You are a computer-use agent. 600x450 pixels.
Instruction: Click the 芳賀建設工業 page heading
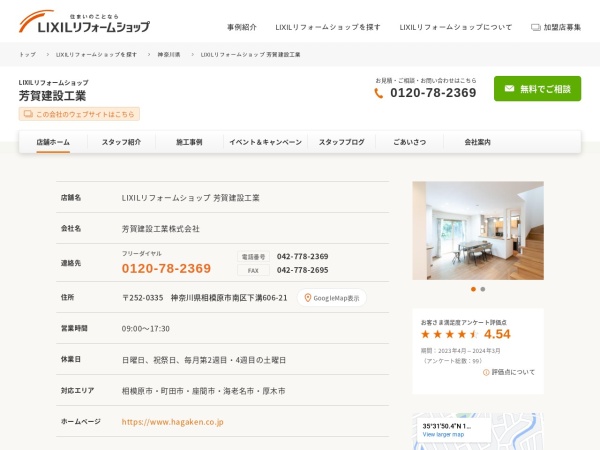pyautogui.click(x=52, y=96)
